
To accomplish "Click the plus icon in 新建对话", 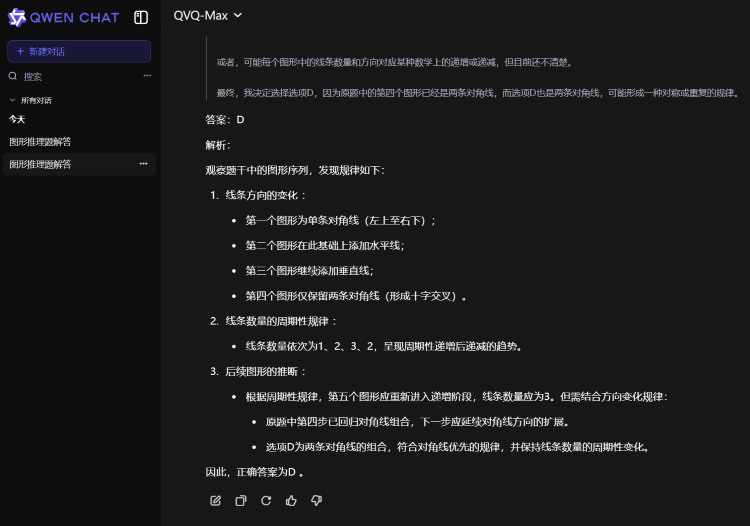I will pyautogui.click(x=20, y=51).
